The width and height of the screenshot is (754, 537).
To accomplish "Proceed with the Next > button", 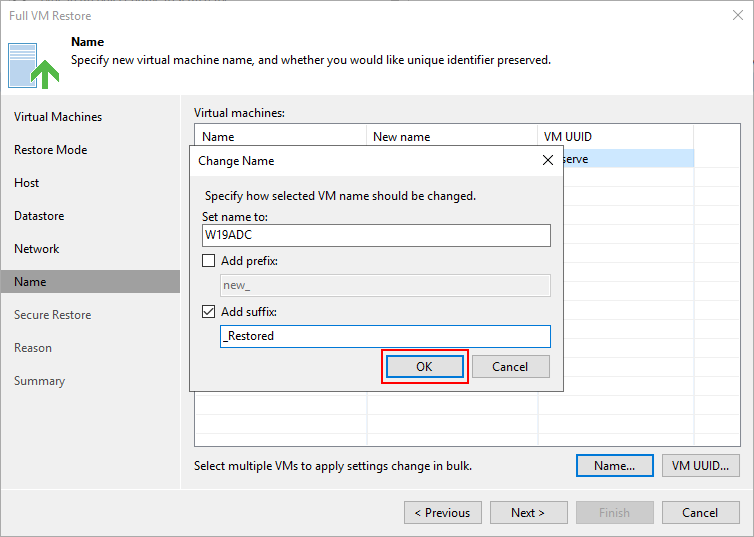I will [528, 513].
